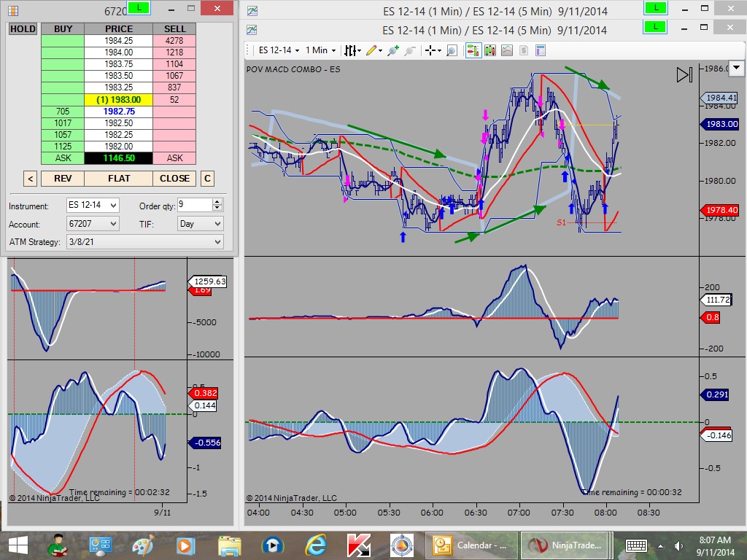Click the blue 1982.75 price cell
The height and width of the screenshot is (560, 747).
click(119, 112)
